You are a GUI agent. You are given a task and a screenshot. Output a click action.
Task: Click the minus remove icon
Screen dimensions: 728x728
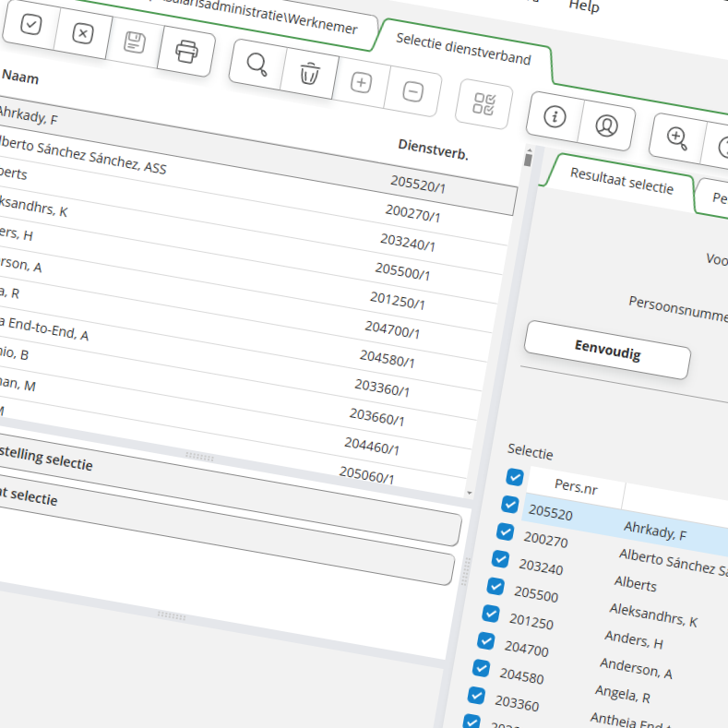[412, 91]
